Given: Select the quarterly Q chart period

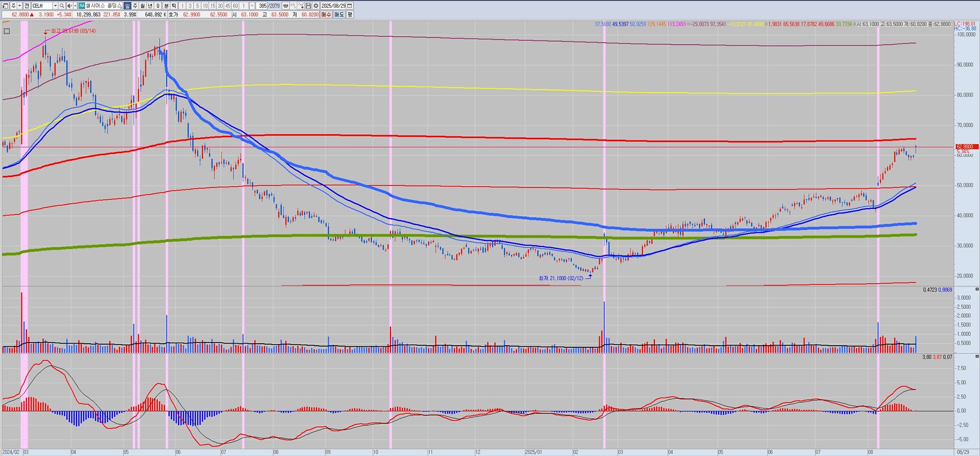Looking at the screenshot, I should [158, 6].
